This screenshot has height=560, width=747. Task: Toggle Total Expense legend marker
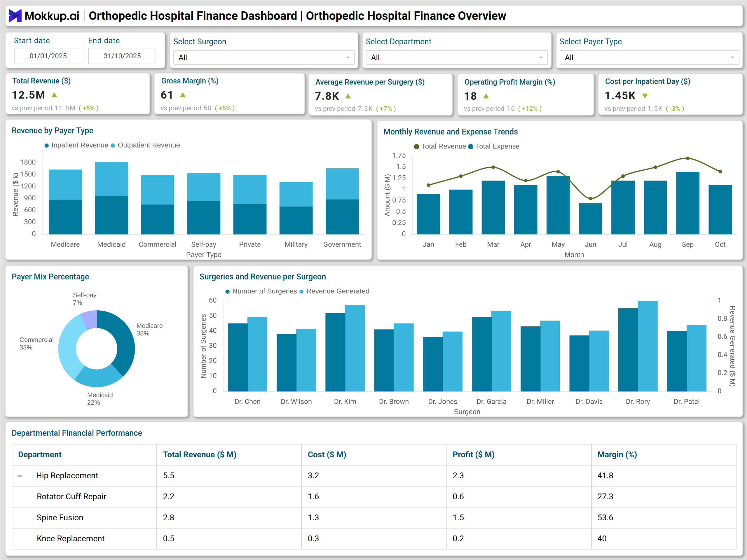(471, 146)
